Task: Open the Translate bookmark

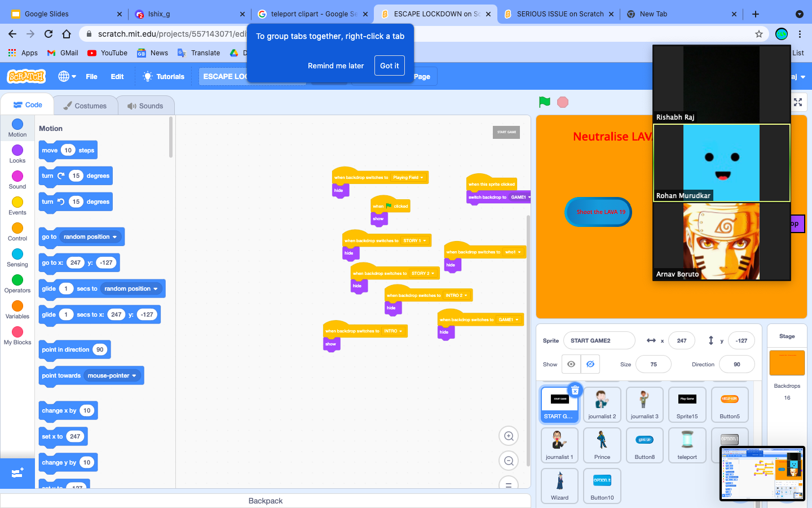Action: 199,52
